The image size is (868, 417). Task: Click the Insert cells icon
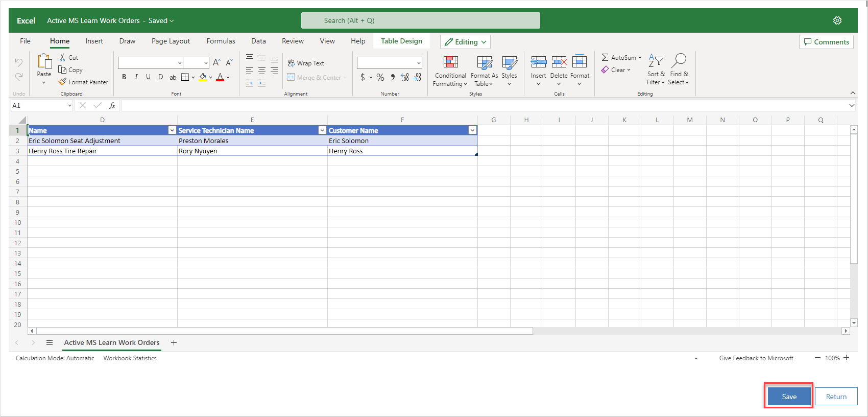[x=539, y=62]
